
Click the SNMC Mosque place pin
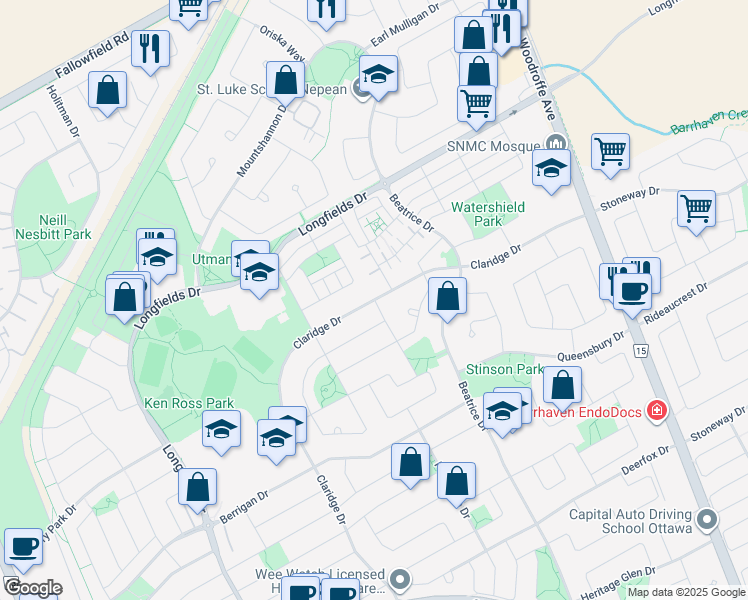(x=555, y=143)
